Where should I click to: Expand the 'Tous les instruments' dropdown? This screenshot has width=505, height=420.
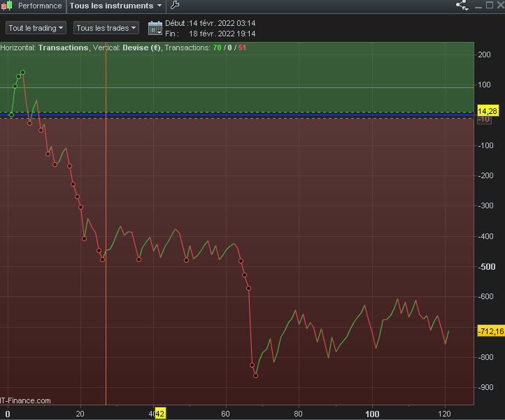click(115, 6)
